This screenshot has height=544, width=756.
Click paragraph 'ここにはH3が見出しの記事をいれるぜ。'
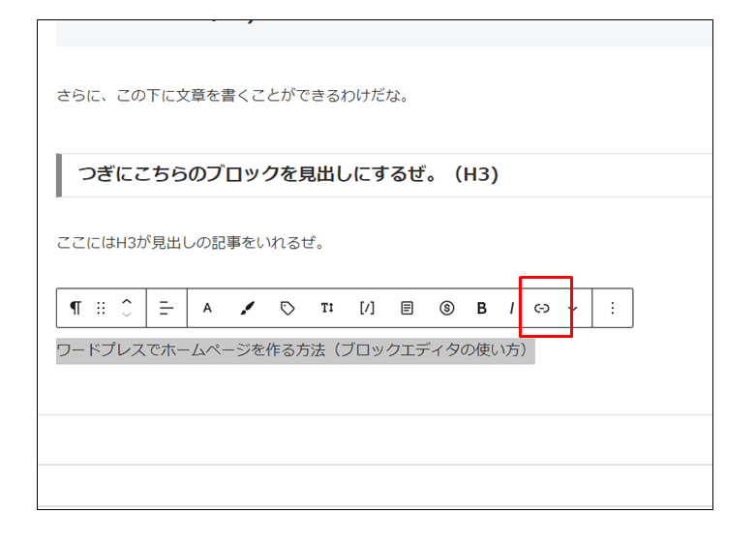(x=192, y=242)
